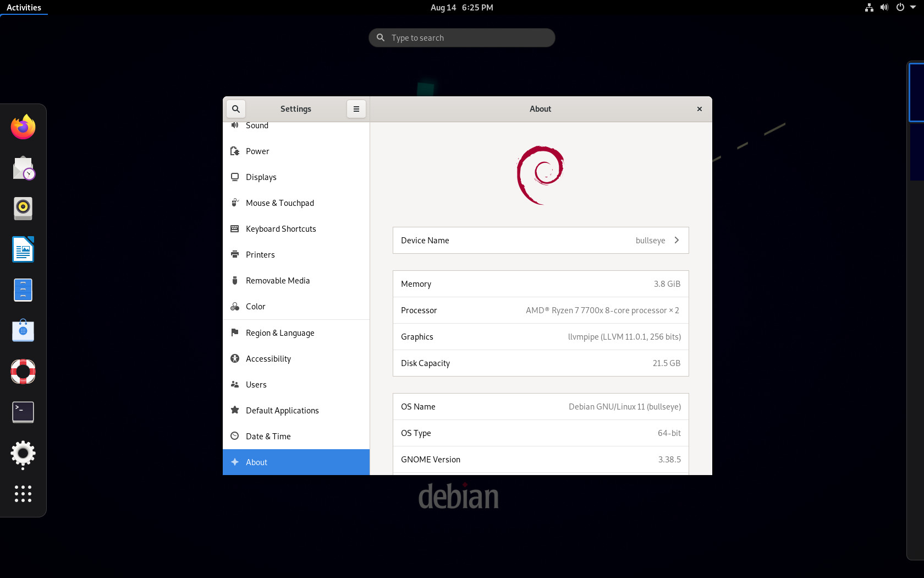Click the Processor AMD Ryzen value

click(x=602, y=310)
